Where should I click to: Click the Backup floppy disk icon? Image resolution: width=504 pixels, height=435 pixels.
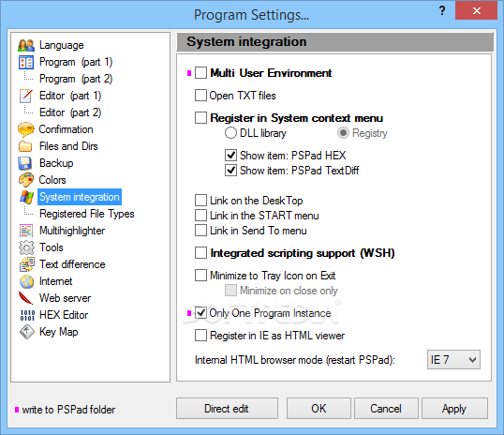[25, 163]
